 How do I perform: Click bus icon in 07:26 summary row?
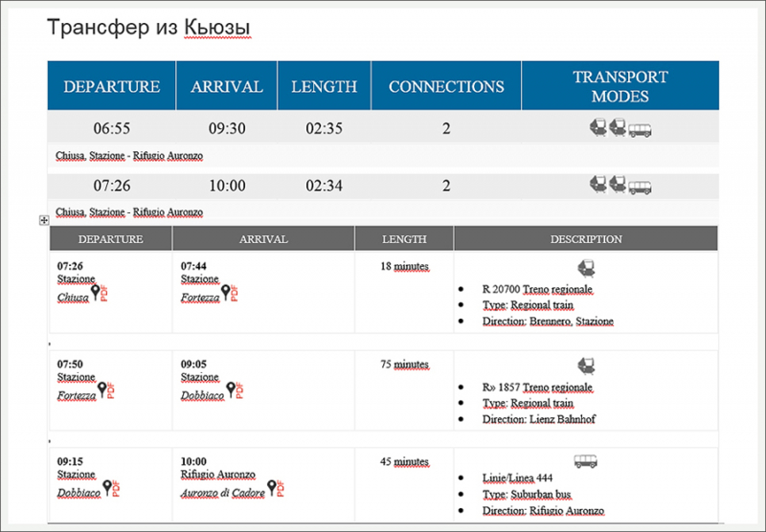point(640,188)
